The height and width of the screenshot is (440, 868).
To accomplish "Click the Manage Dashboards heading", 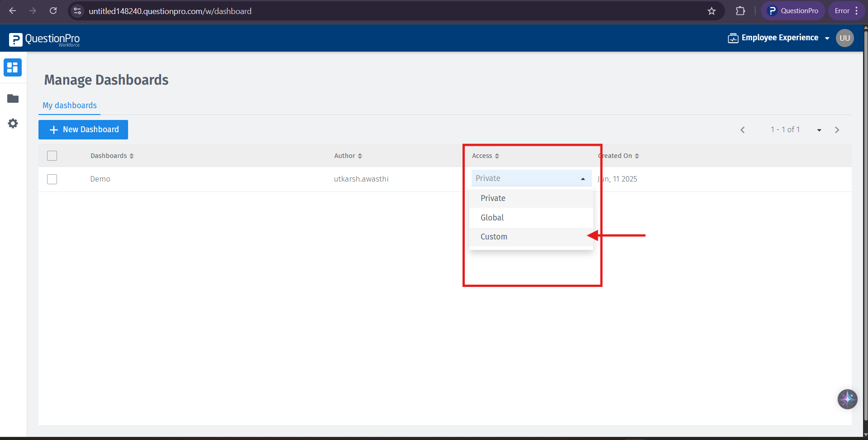I will (106, 80).
